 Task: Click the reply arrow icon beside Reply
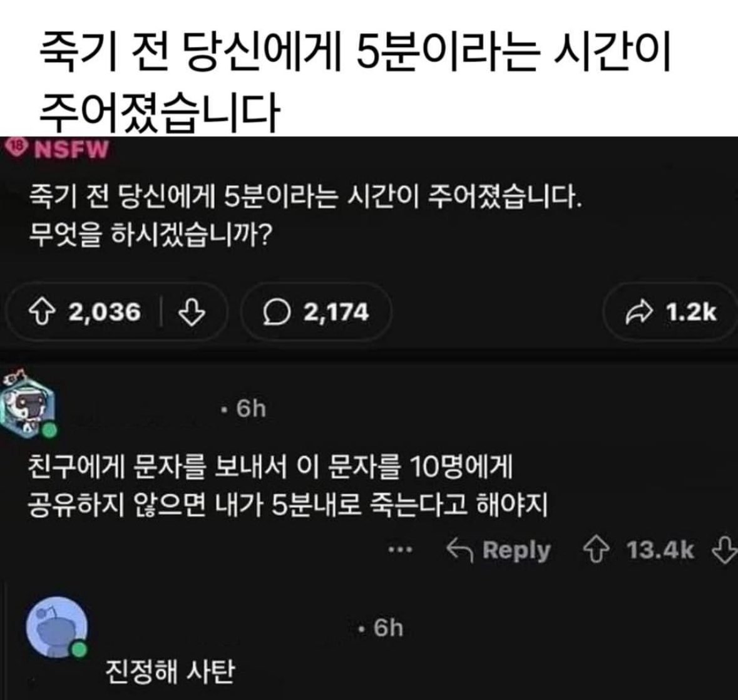click(x=459, y=550)
